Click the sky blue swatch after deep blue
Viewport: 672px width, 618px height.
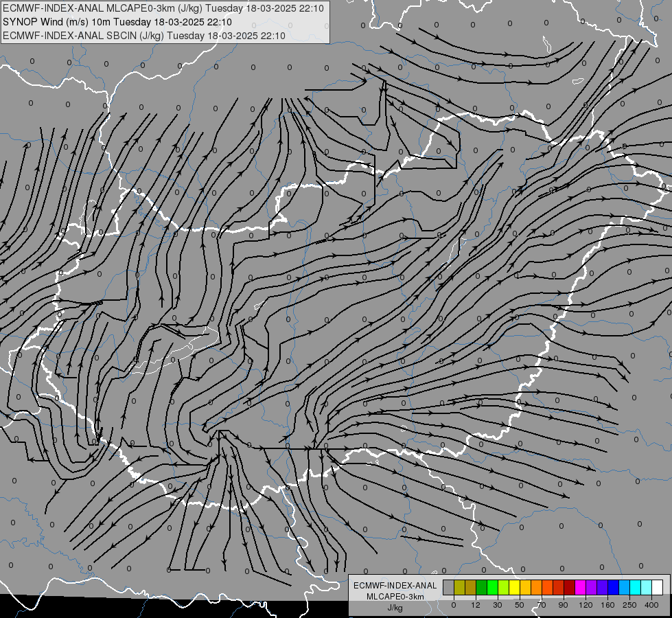625,587
